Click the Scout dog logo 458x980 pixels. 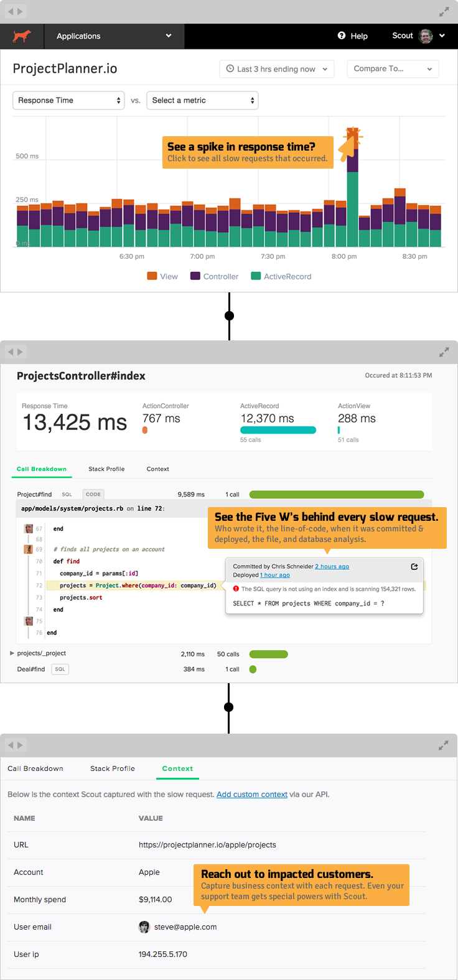pos(22,36)
